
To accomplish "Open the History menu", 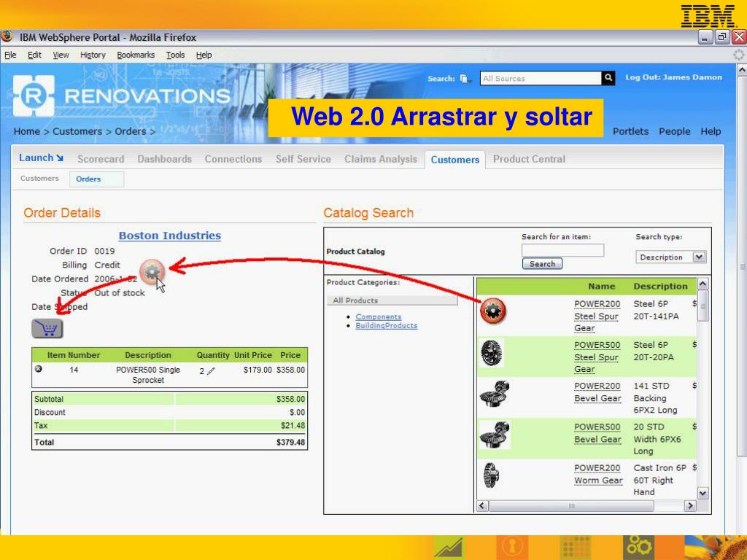I will point(93,55).
